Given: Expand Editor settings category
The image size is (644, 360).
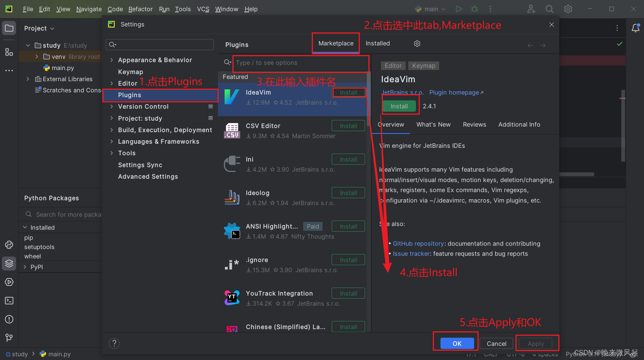Looking at the screenshot, I should coord(112,83).
